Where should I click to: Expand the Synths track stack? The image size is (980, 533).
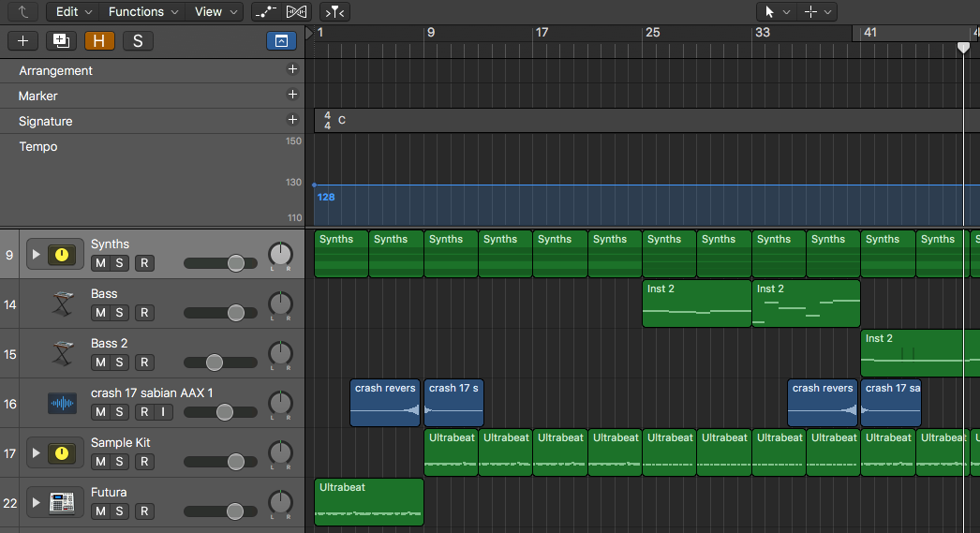pyautogui.click(x=37, y=254)
